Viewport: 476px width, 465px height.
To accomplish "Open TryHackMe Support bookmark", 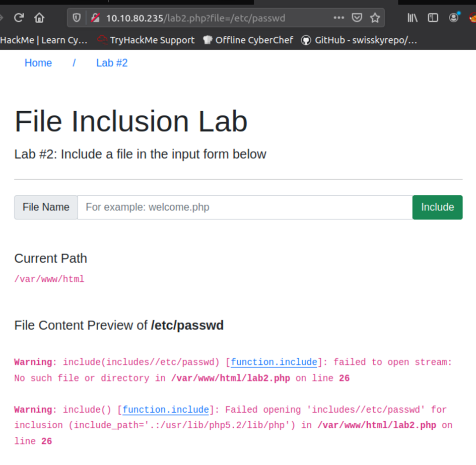I will (x=146, y=40).
